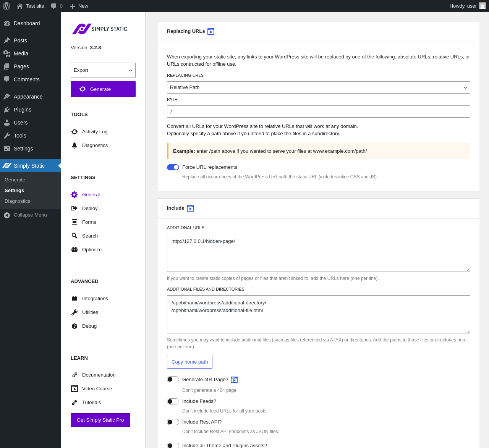This screenshot has height=448, width=489.
Task: Click the Debug question mark icon
Action: (x=74, y=326)
